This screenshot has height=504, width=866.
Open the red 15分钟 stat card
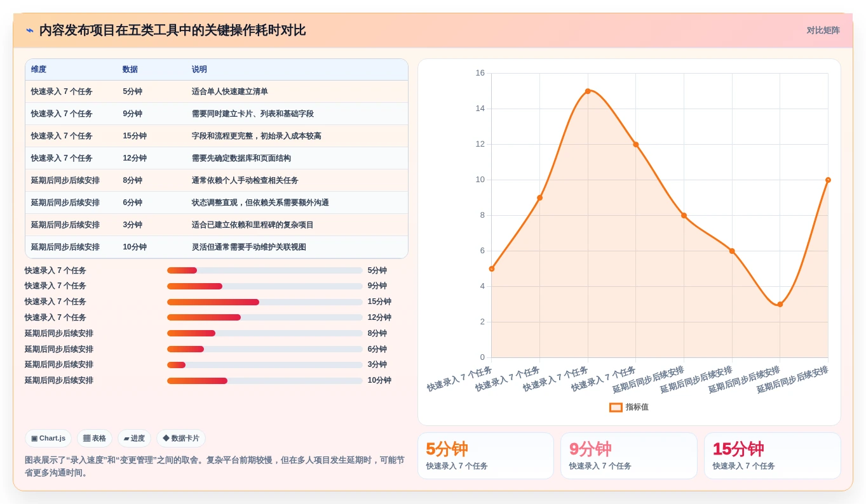pyautogui.click(x=773, y=456)
